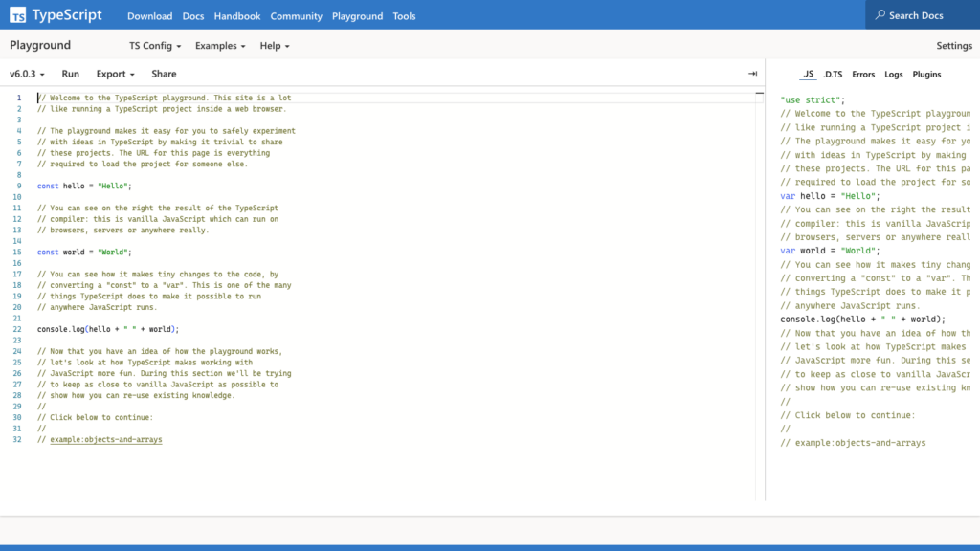Click the console.log line in the JS output
Viewport: 980px width, 551px height.
[x=862, y=320]
